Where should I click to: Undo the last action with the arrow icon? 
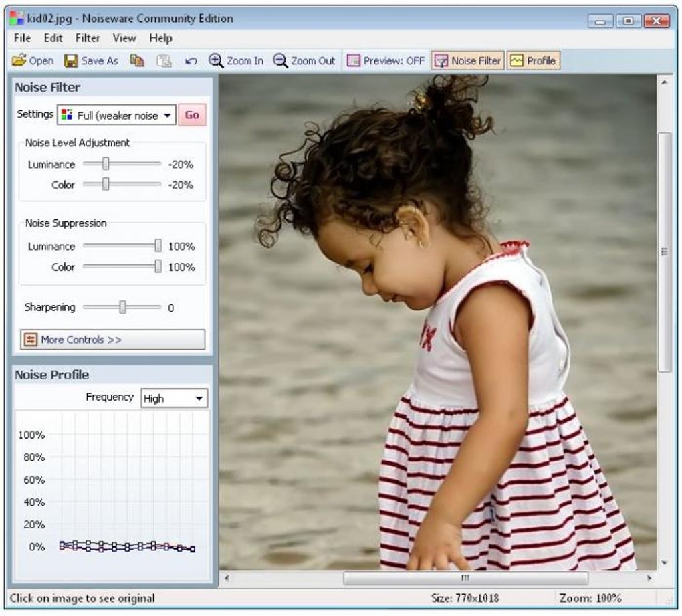(x=191, y=61)
